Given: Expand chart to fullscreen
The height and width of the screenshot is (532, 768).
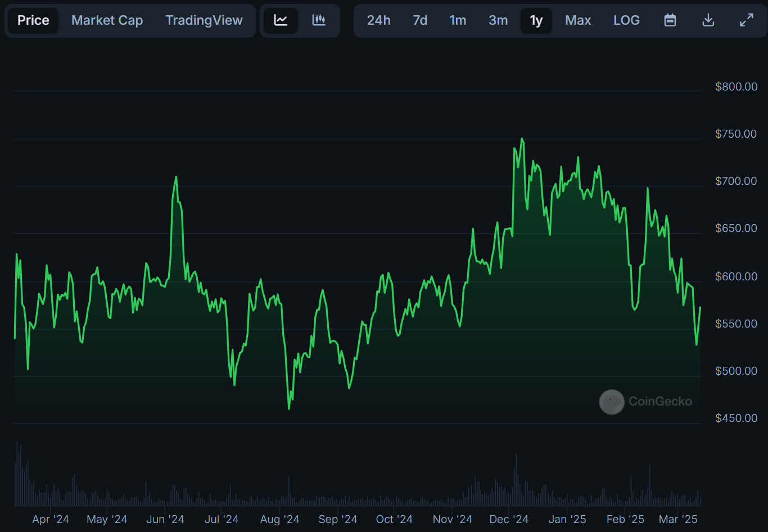Looking at the screenshot, I should tap(746, 20).
